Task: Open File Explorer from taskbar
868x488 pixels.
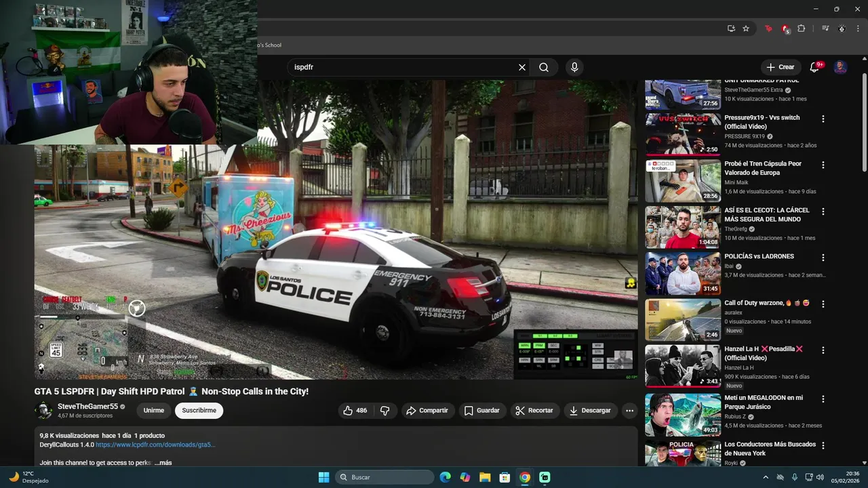Action: (x=485, y=477)
